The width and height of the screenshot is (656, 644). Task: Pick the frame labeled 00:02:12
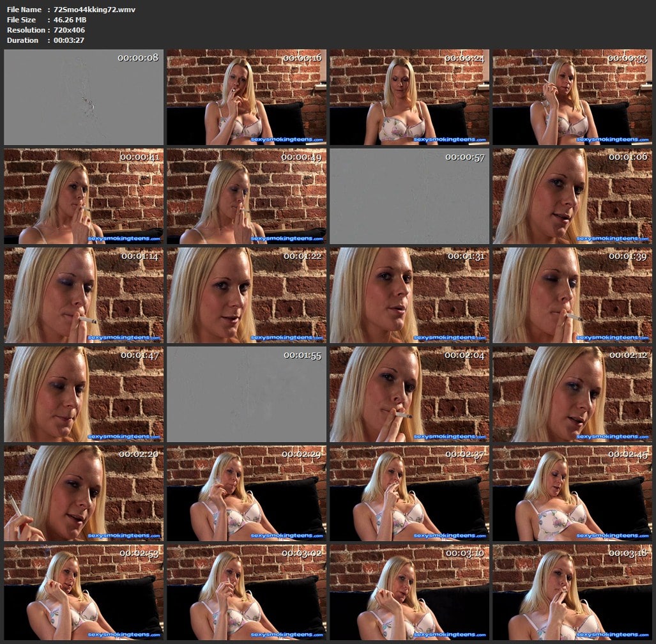click(572, 394)
